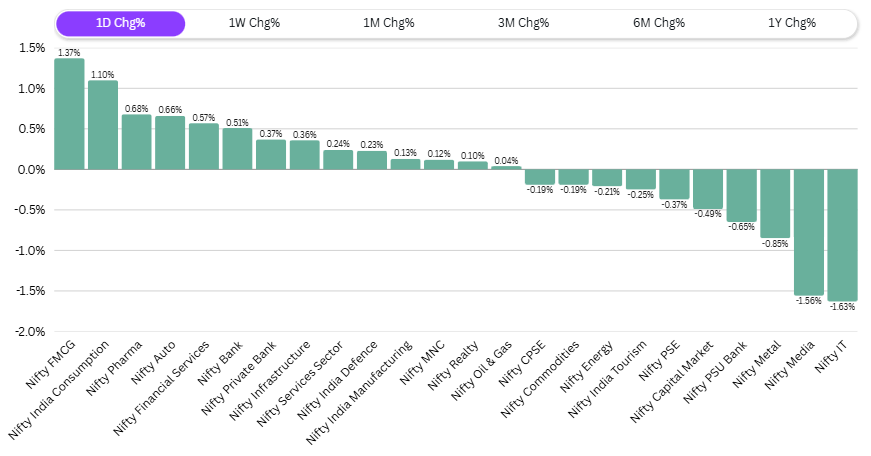The width and height of the screenshot is (871, 456).
Task: Click the 1.37% value label
Action: [69, 52]
